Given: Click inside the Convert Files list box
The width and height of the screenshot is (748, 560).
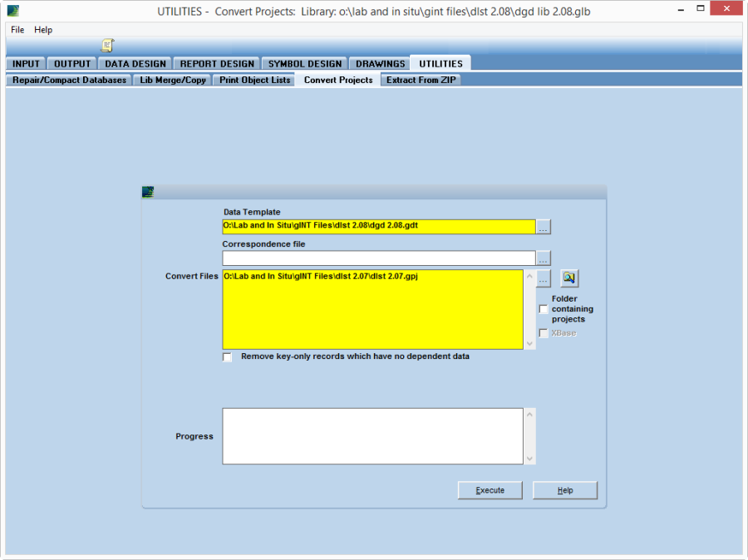Looking at the screenshot, I should point(372,310).
